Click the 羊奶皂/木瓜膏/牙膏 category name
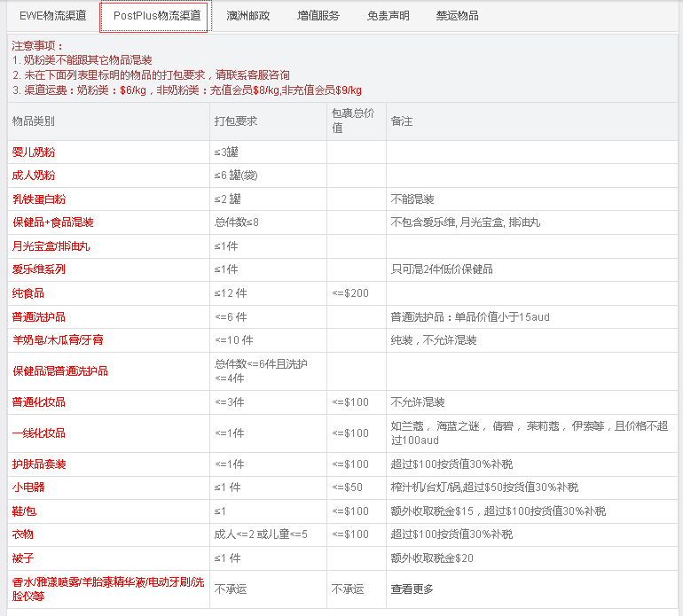Viewport: 683px width, 616px height. tap(58, 340)
